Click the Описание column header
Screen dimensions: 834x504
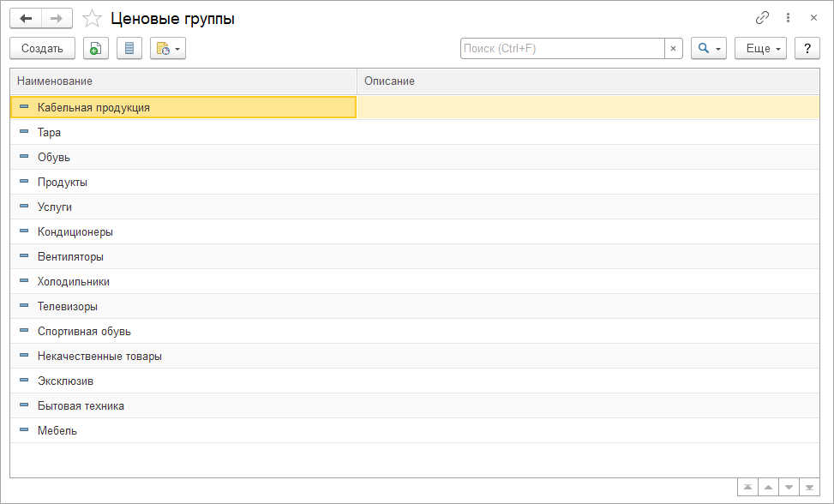(587, 81)
